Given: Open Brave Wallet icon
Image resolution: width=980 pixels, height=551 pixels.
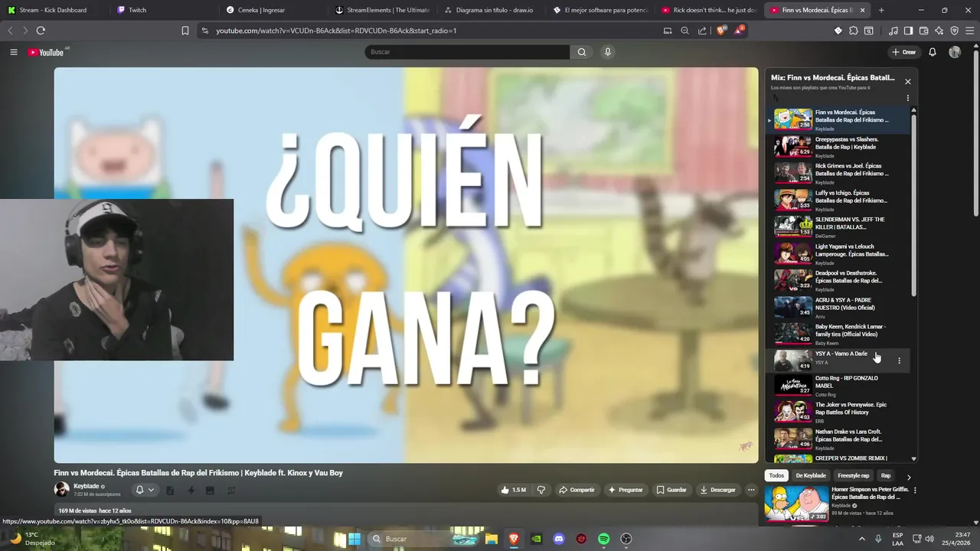Looking at the screenshot, I should pos(924,31).
